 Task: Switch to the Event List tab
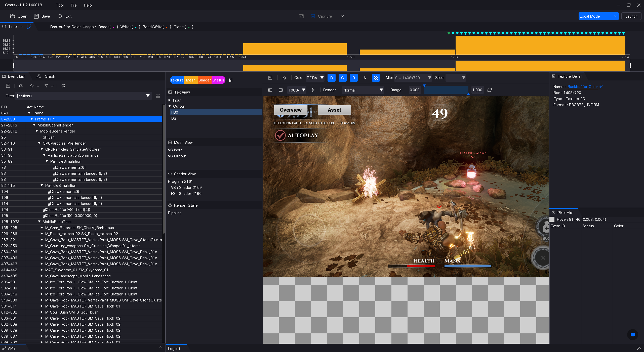tap(14, 76)
